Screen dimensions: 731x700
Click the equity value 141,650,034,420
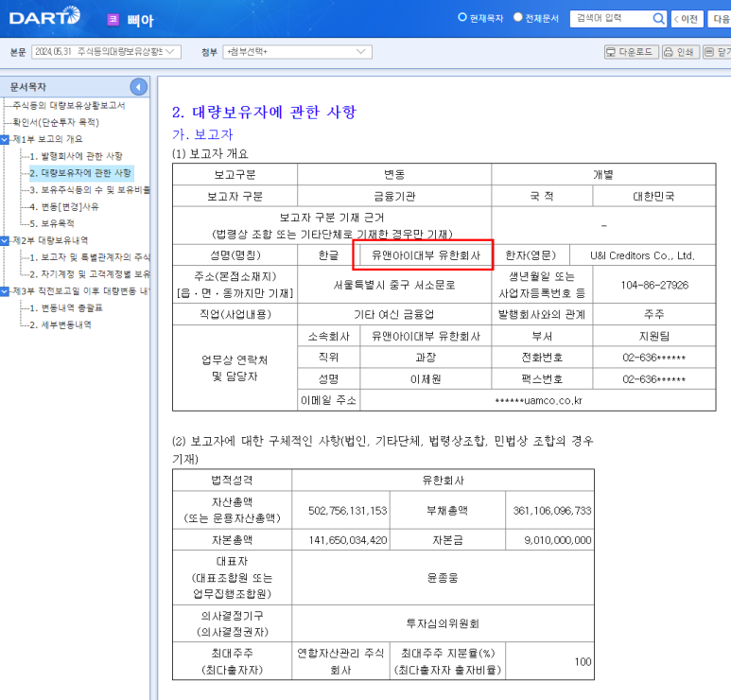click(347, 540)
